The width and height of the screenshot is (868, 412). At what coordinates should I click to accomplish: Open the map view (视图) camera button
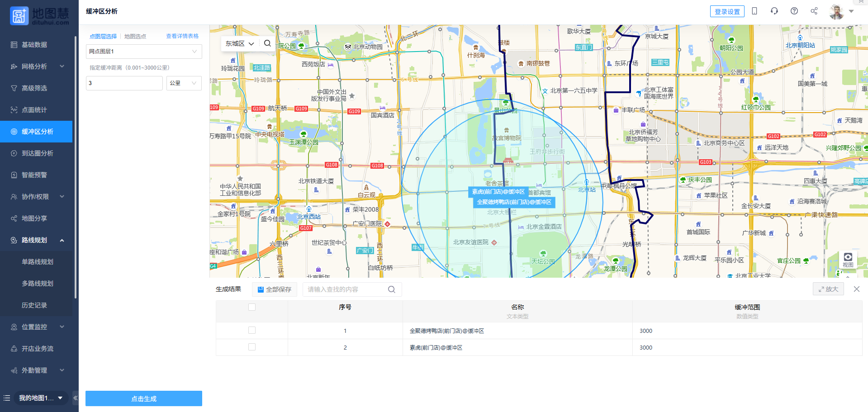848,260
